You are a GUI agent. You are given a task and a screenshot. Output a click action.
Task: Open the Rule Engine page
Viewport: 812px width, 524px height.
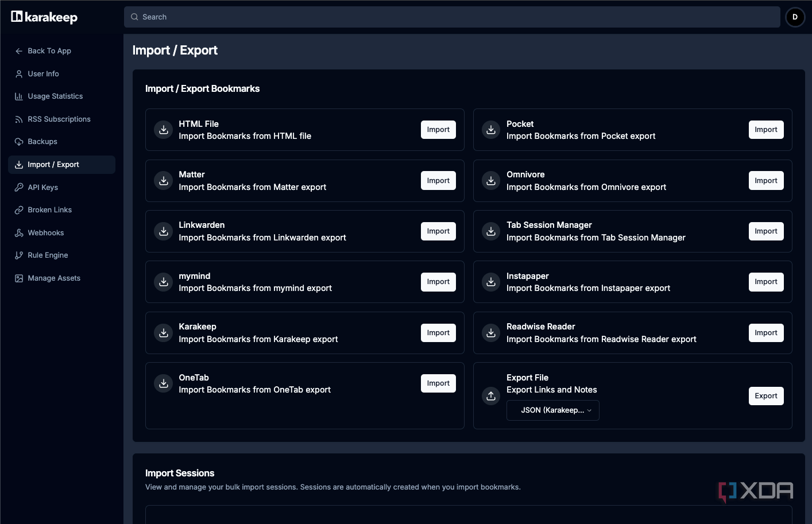pyautogui.click(x=61, y=255)
